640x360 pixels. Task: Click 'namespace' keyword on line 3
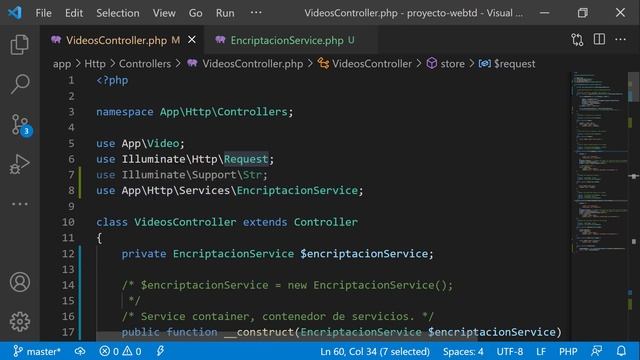(x=125, y=112)
